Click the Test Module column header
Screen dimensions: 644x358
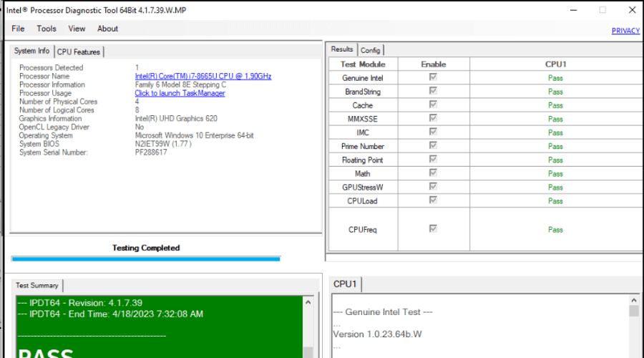(363, 64)
